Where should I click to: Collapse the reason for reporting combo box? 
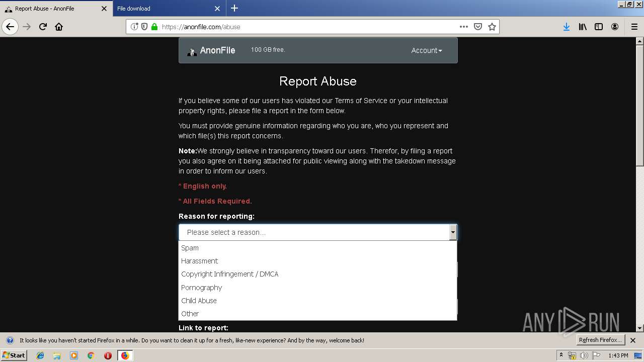pyautogui.click(x=318, y=232)
